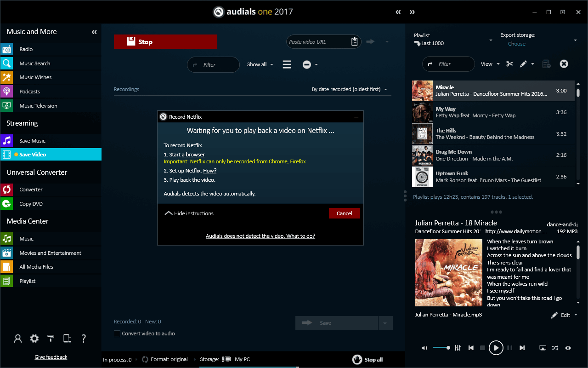Change the By date recorded sort order
Image resolution: width=588 pixels, height=368 pixels.
(350, 89)
